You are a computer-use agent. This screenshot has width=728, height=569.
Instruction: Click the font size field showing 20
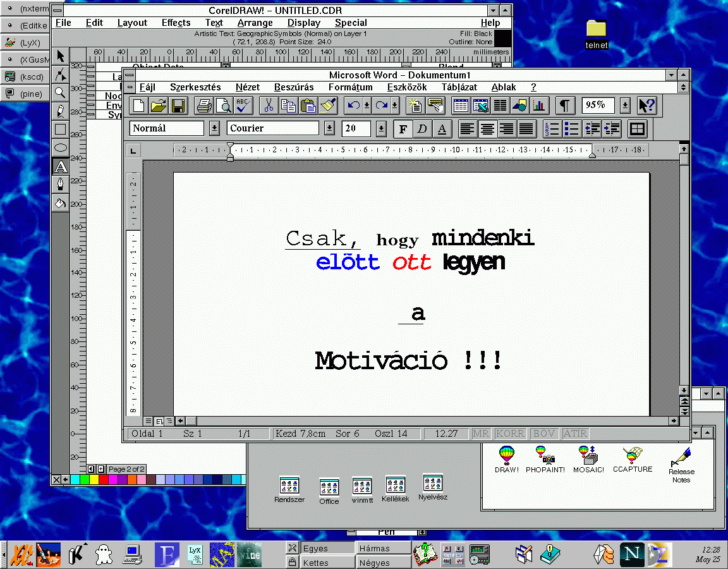(356, 129)
